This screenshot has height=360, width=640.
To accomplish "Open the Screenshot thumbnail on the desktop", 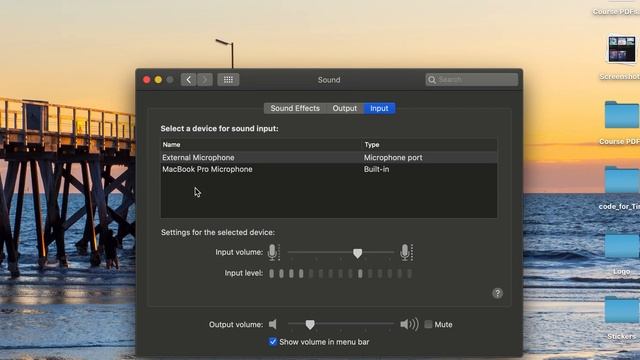I will click(x=621, y=49).
